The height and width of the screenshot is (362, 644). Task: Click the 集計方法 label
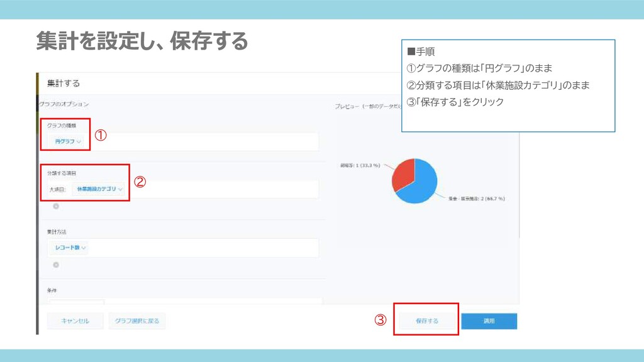56,232
